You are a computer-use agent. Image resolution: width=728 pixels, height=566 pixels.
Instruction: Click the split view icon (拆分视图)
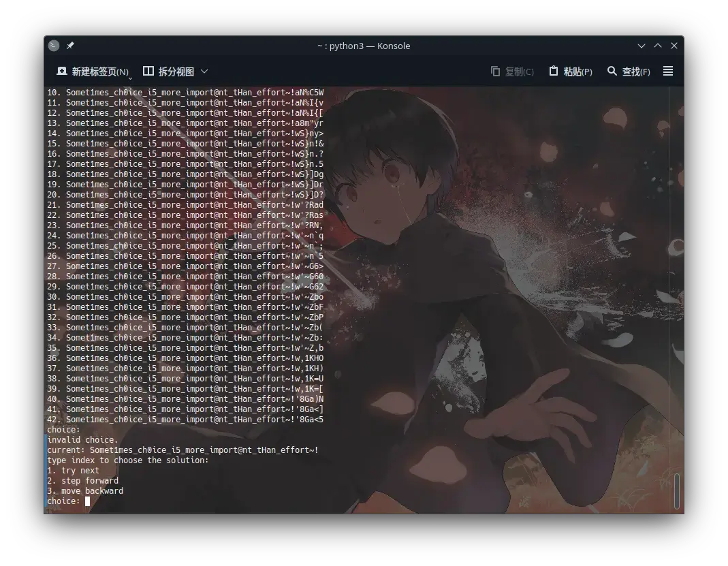click(x=148, y=72)
